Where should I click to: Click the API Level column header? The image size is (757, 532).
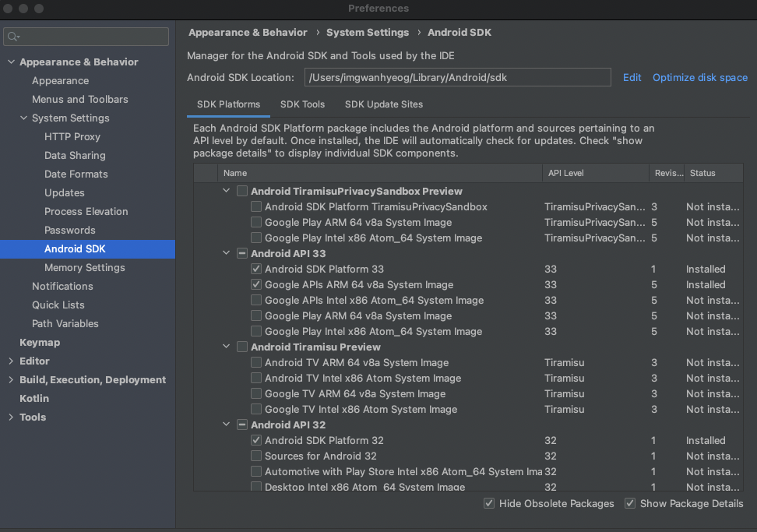click(596, 173)
